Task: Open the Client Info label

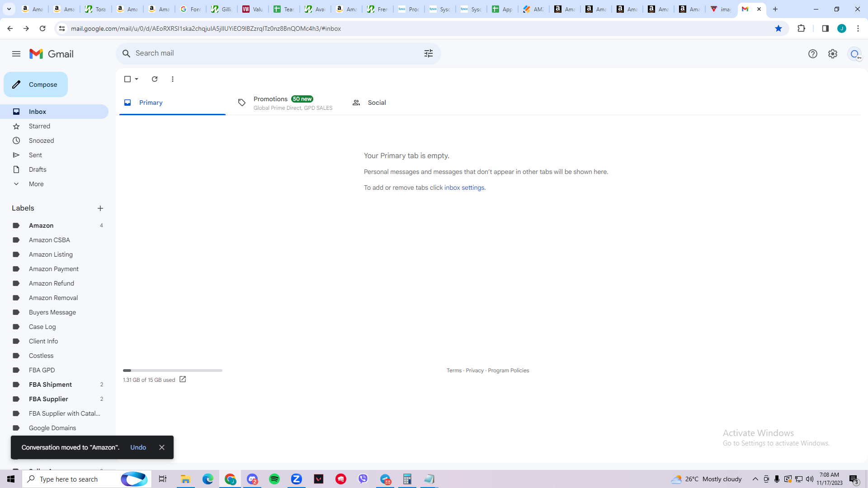Action: coord(54,341)
